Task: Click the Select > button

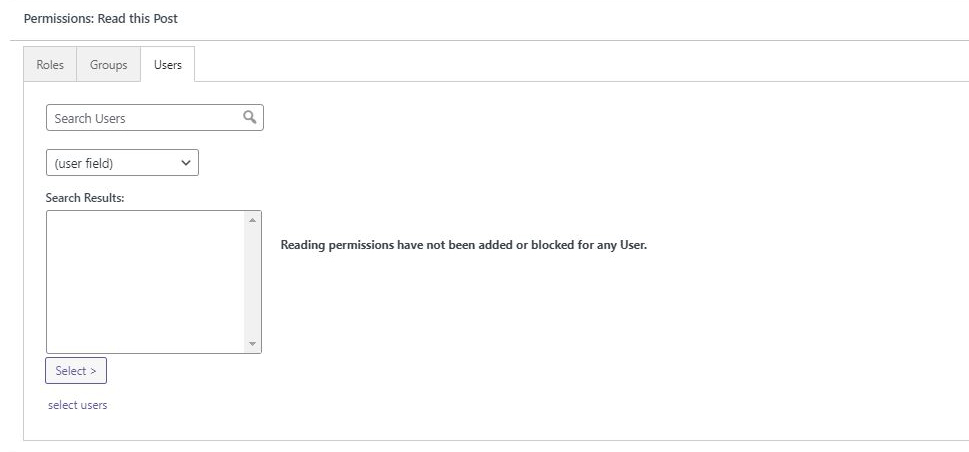Action: (x=76, y=370)
